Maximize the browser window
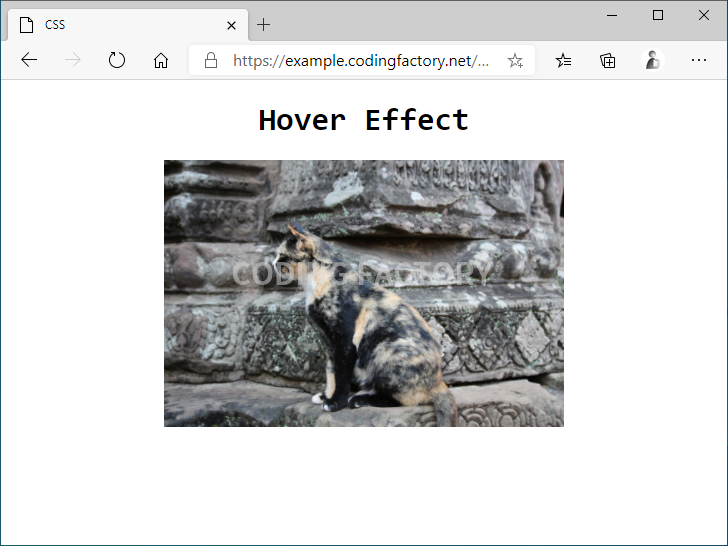This screenshot has height=546, width=728. pos(657,15)
